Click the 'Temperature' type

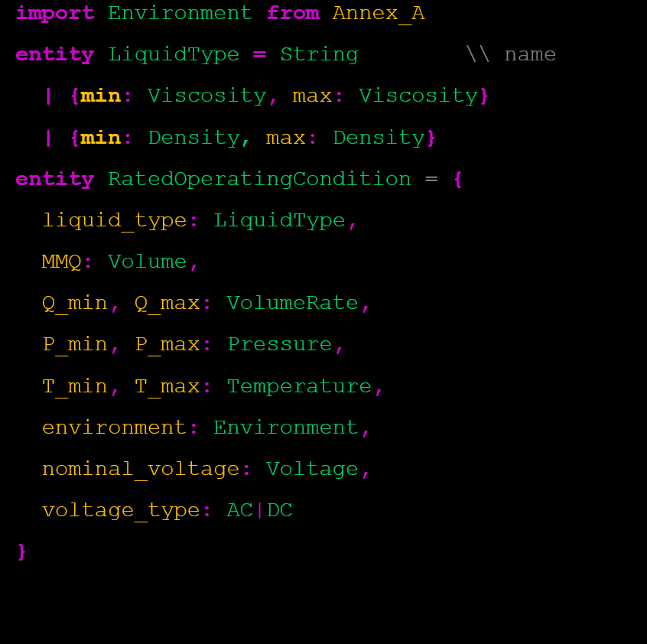[x=299, y=386]
